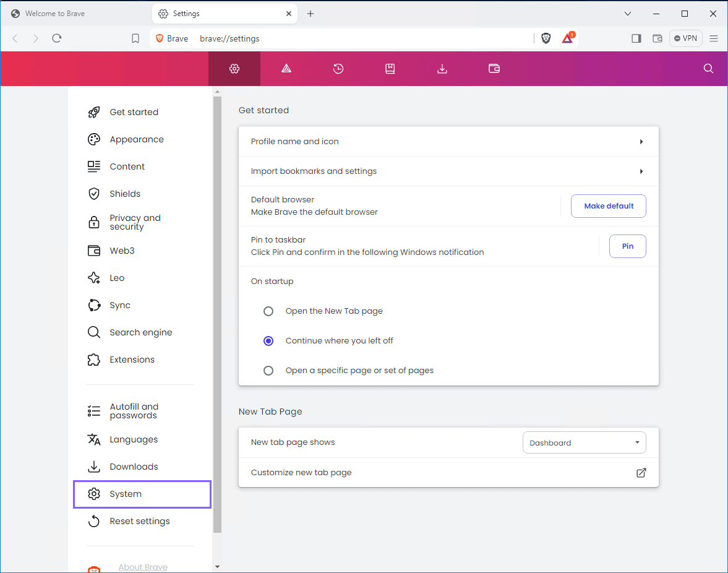Switch to the Welcome to Brave tab
The height and width of the screenshot is (573, 728).
click(56, 14)
